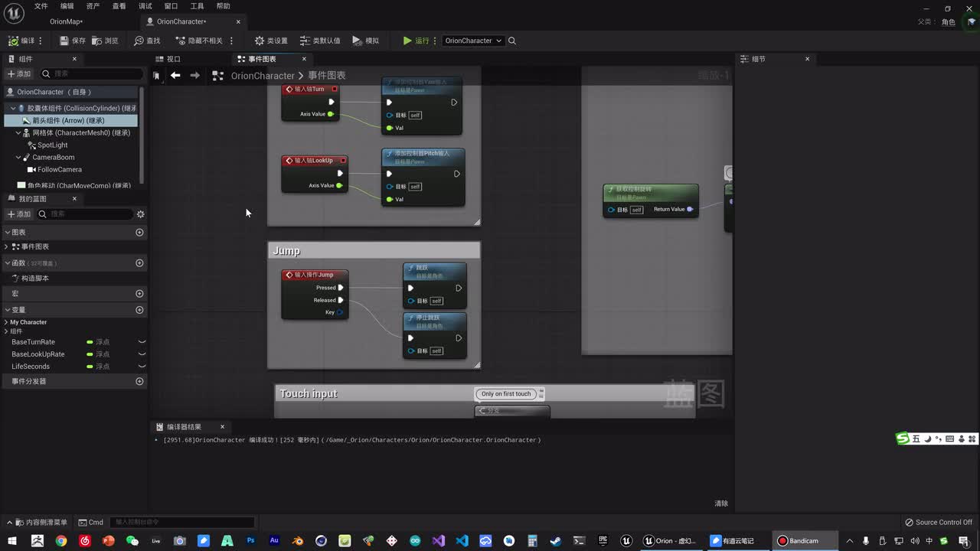
Task: Select the FollowCamera component
Action: point(59,169)
